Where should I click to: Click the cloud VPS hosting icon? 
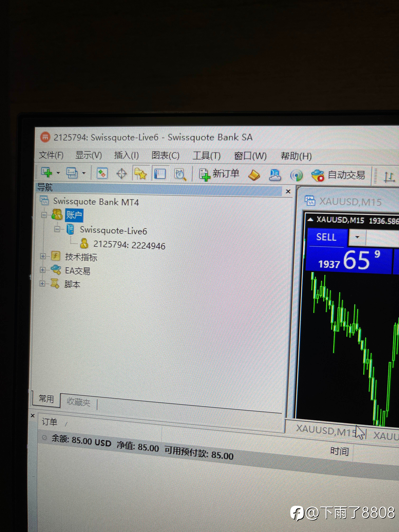(x=275, y=175)
